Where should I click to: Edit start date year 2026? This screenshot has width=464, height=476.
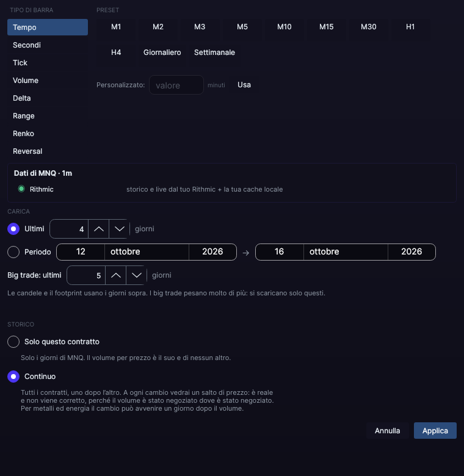pyautogui.click(x=212, y=251)
